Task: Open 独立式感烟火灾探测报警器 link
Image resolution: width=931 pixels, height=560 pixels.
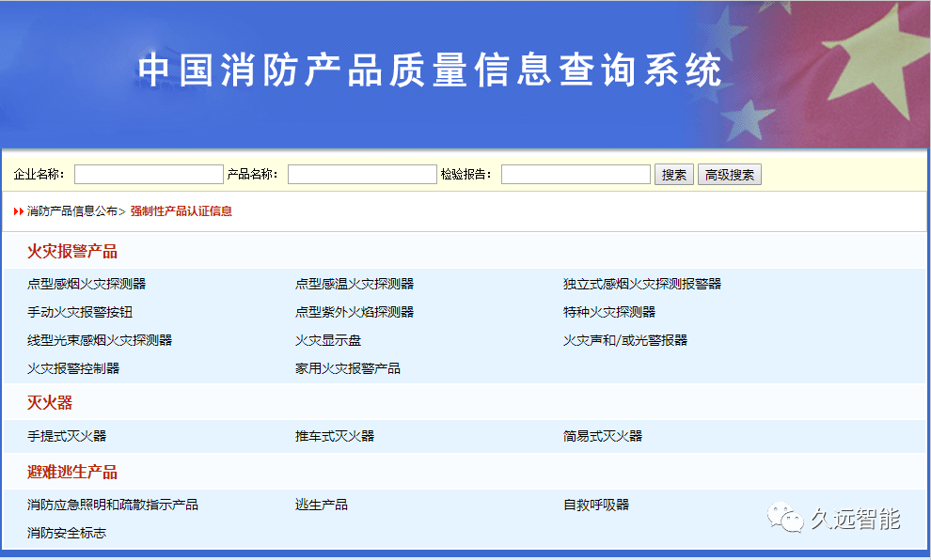Action: point(641,284)
